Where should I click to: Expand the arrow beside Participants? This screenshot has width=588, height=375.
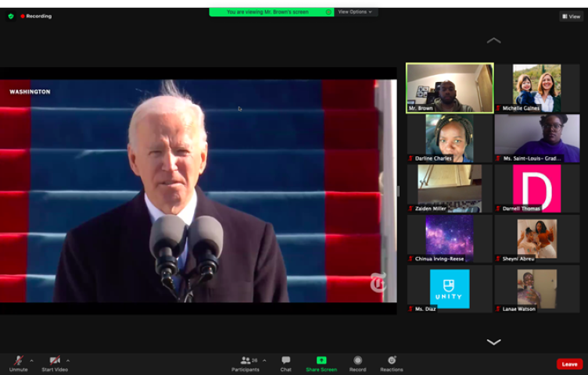click(x=264, y=361)
